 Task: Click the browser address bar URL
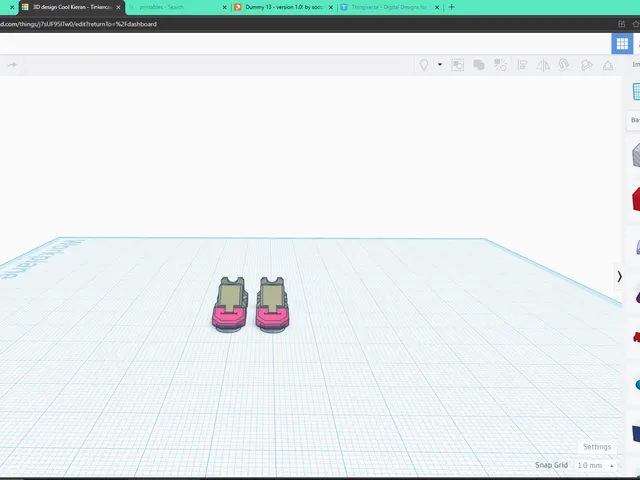78,24
